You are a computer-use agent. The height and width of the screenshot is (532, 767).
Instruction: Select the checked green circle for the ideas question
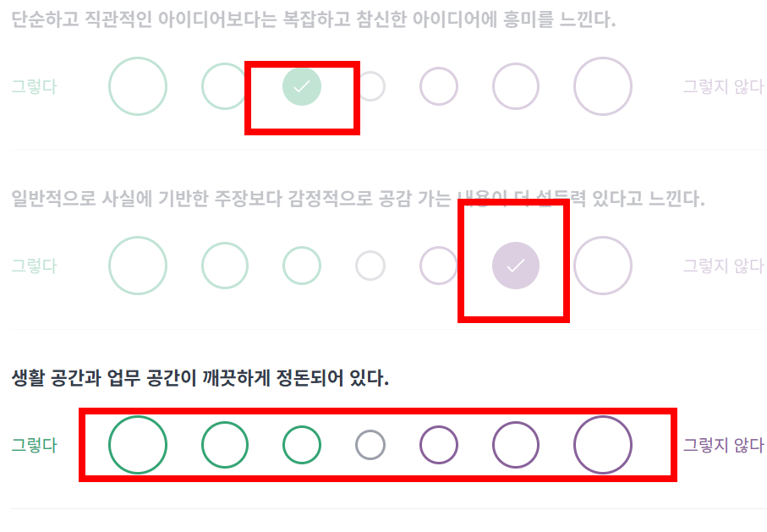[x=302, y=85]
